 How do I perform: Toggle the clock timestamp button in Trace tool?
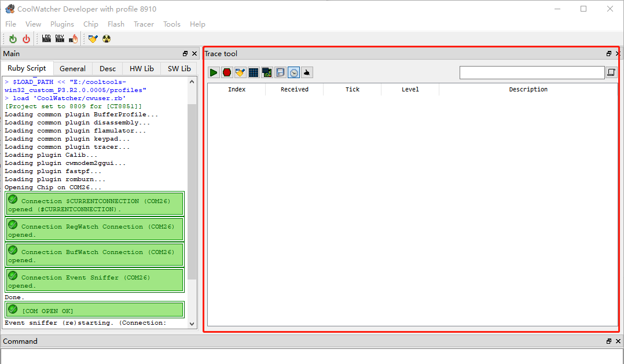point(293,72)
